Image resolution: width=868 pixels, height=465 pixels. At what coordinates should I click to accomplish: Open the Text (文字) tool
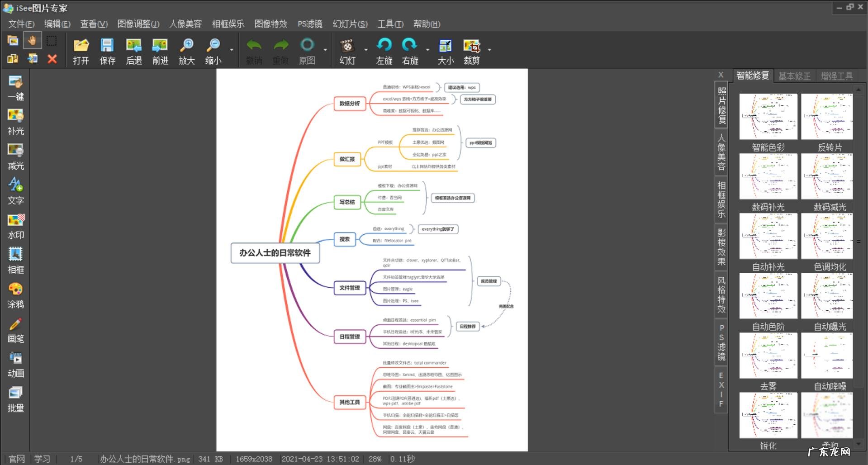click(16, 185)
